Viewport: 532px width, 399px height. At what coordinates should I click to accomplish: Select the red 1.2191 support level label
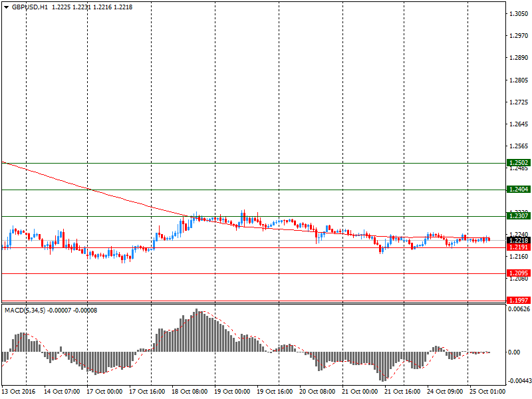coord(519,247)
